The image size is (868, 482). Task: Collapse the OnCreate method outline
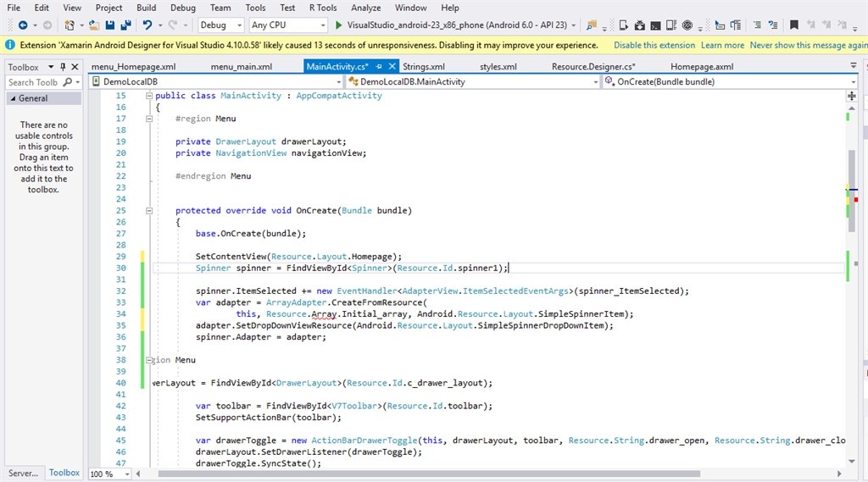(x=149, y=210)
